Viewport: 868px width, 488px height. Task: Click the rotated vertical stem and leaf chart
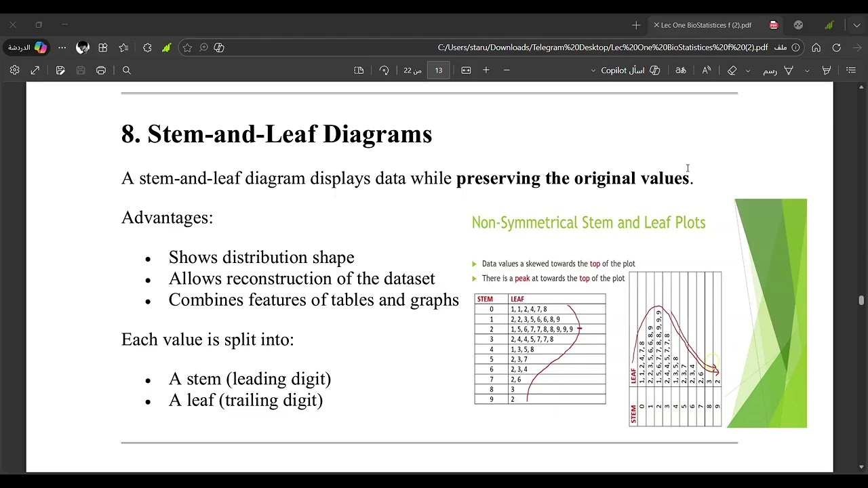(x=675, y=349)
